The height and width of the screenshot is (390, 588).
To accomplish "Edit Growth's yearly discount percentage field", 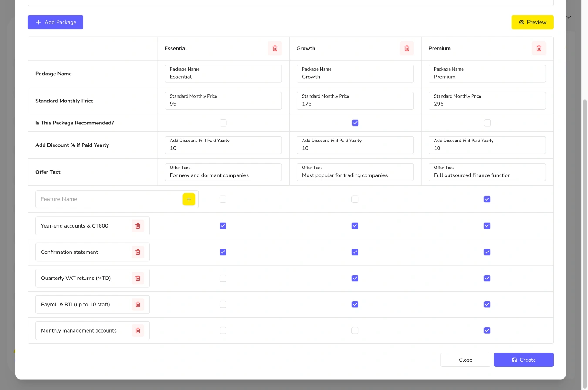I will [x=355, y=145].
